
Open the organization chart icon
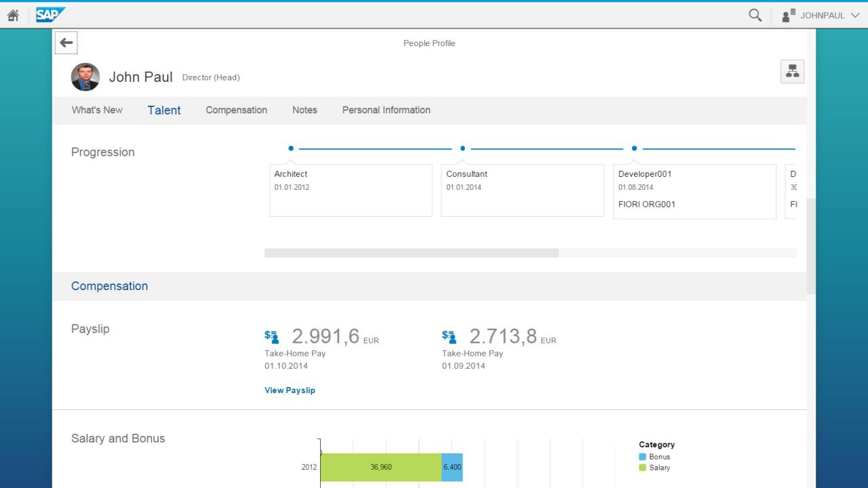792,71
